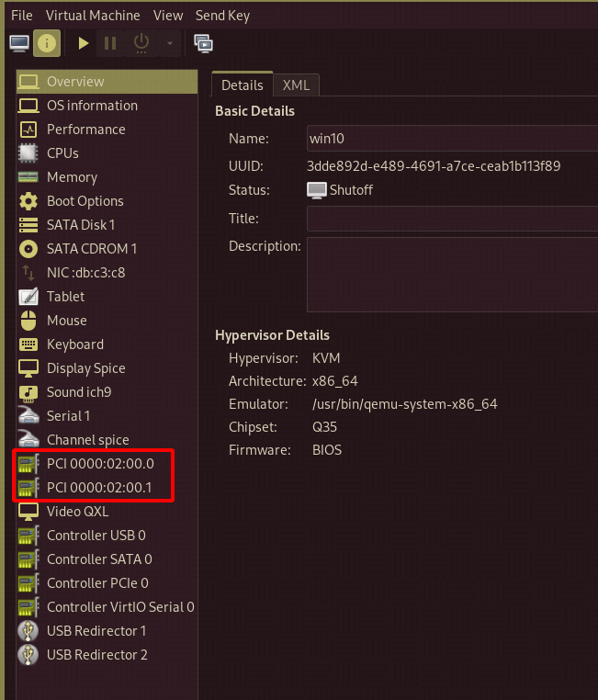Open the Send Key menu
This screenshot has height=700, width=598.
[222, 16]
